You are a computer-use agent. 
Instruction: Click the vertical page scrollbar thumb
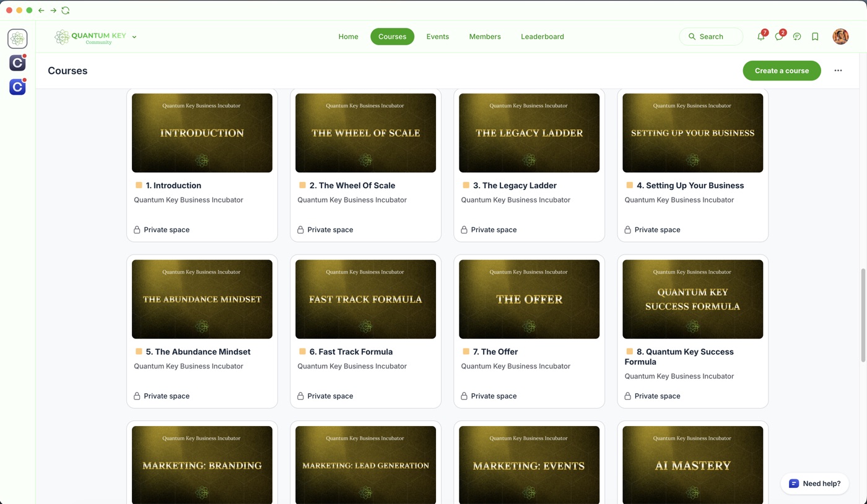[x=863, y=316]
